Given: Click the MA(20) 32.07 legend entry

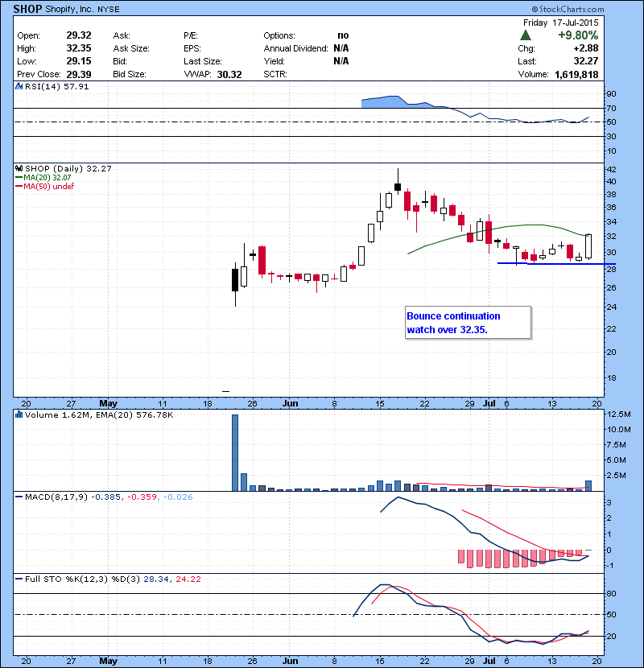Looking at the screenshot, I should click(47, 178).
